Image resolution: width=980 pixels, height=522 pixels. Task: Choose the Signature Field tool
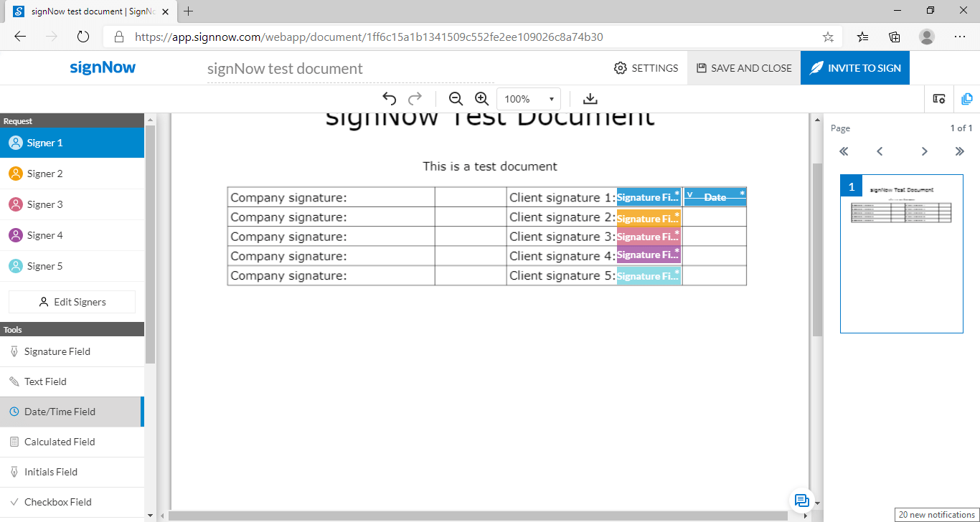72,351
